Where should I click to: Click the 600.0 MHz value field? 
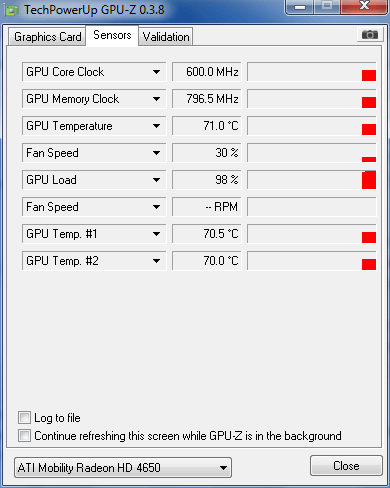point(207,72)
